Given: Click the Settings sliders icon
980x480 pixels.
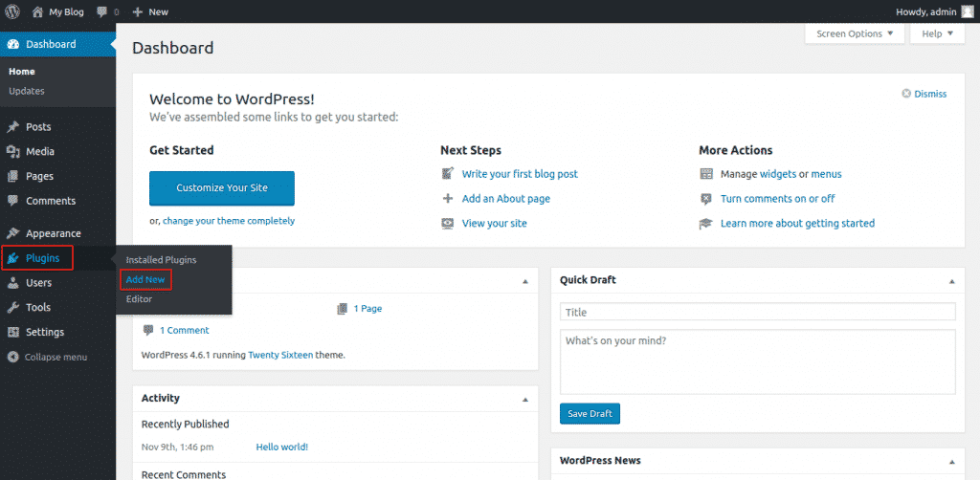Looking at the screenshot, I should 13,333.
